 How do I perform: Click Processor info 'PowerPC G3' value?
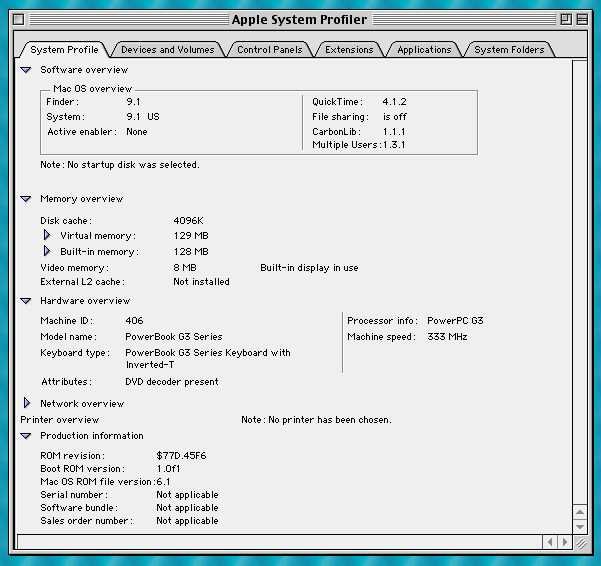click(x=455, y=320)
